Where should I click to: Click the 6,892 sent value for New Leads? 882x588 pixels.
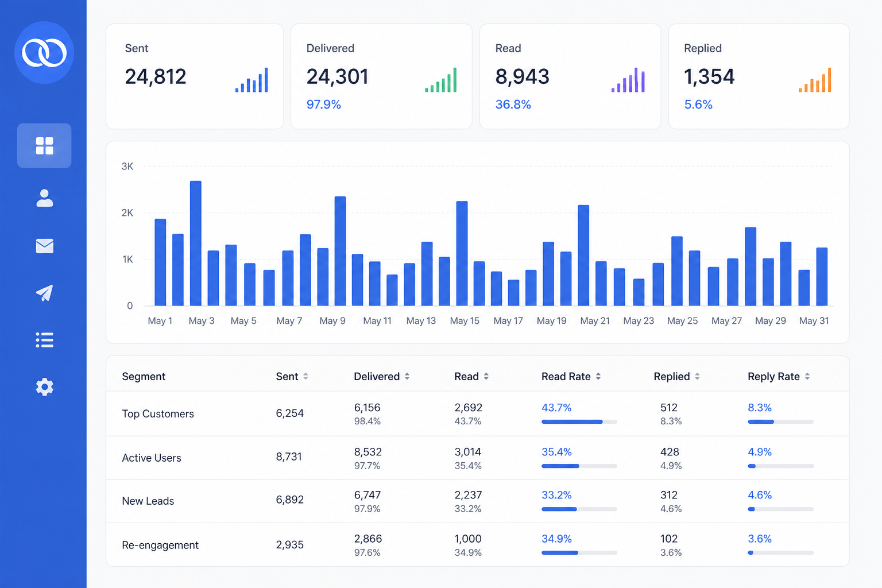click(x=290, y=500)
